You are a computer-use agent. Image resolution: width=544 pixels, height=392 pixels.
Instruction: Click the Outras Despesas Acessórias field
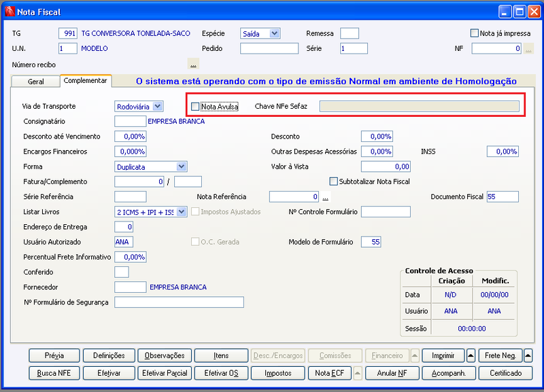point(377,152)
